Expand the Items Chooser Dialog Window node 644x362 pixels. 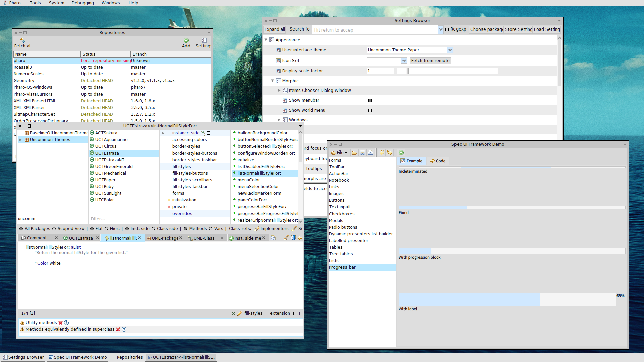tap(279, 90)
